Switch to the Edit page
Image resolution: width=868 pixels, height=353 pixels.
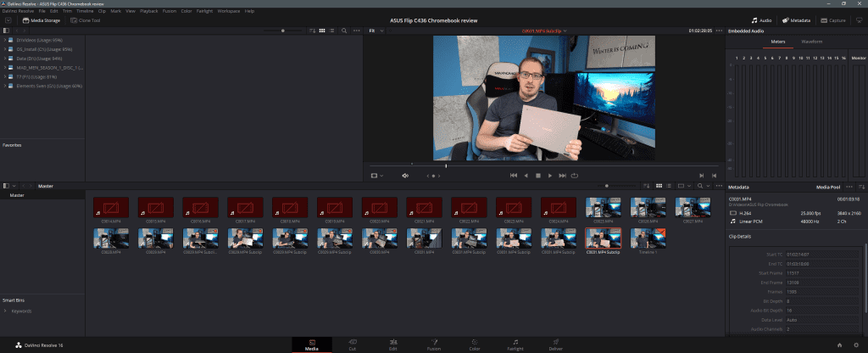coord(393,345)
